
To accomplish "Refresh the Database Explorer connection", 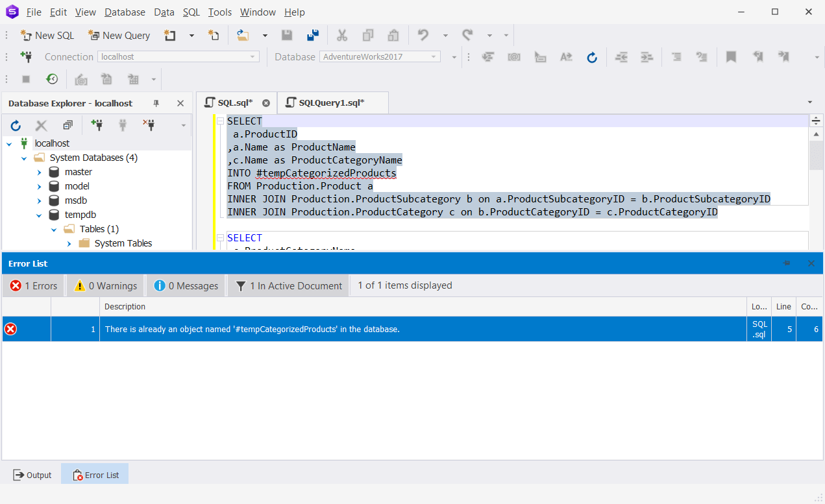I will click(16, 125).
